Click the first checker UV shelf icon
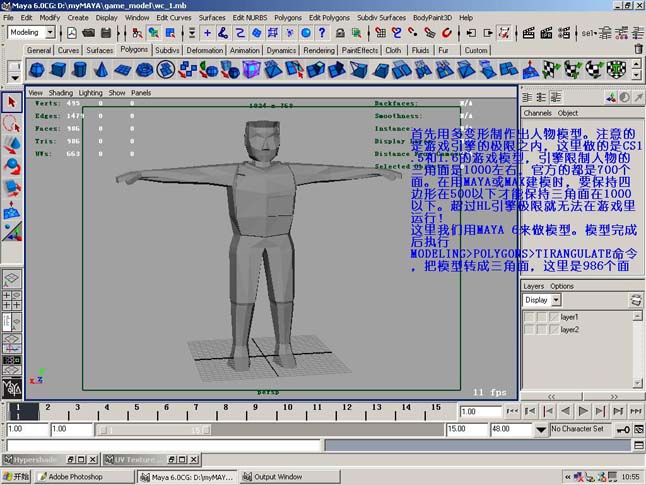 552,69
